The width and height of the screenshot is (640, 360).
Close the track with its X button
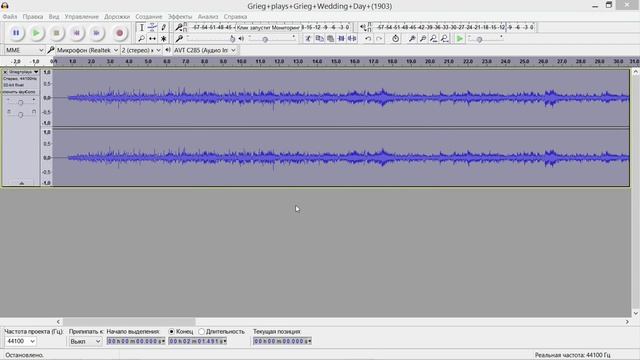(x=5, y=72)
